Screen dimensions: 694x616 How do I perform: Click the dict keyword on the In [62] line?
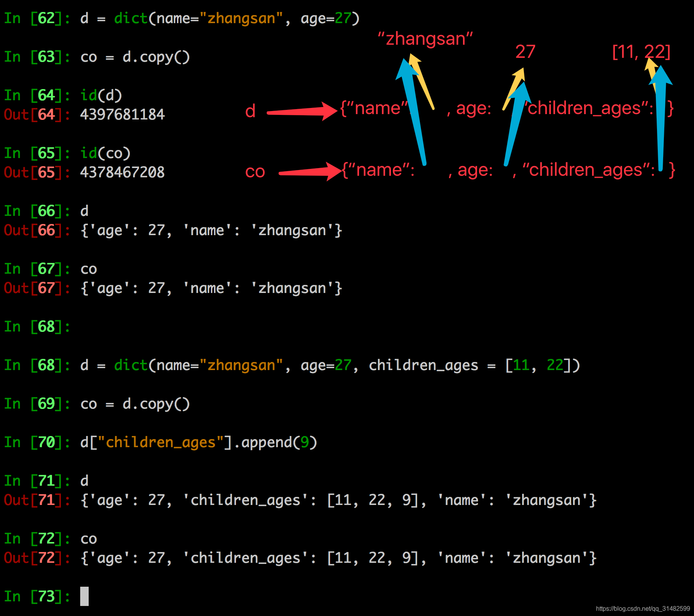131,18
